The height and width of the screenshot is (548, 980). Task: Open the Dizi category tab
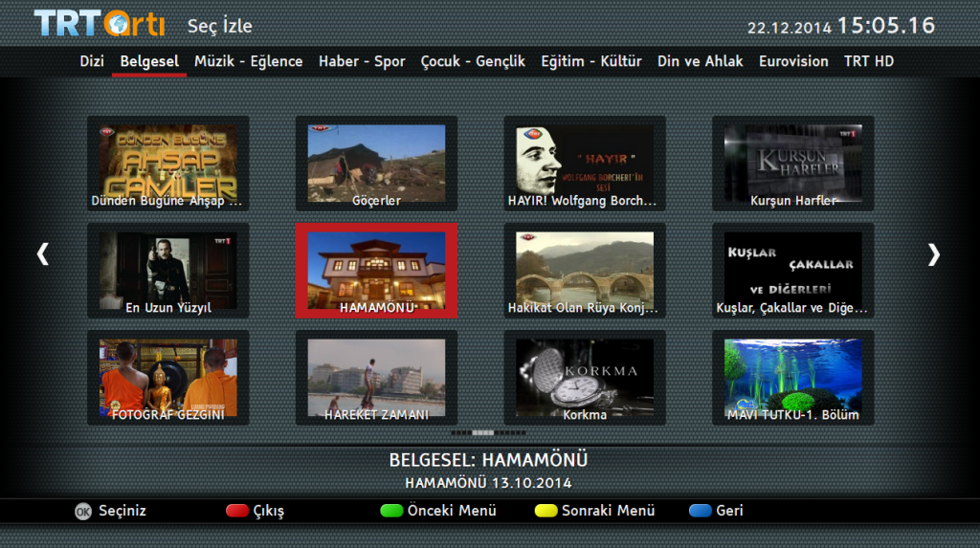[x=92, y=61]
